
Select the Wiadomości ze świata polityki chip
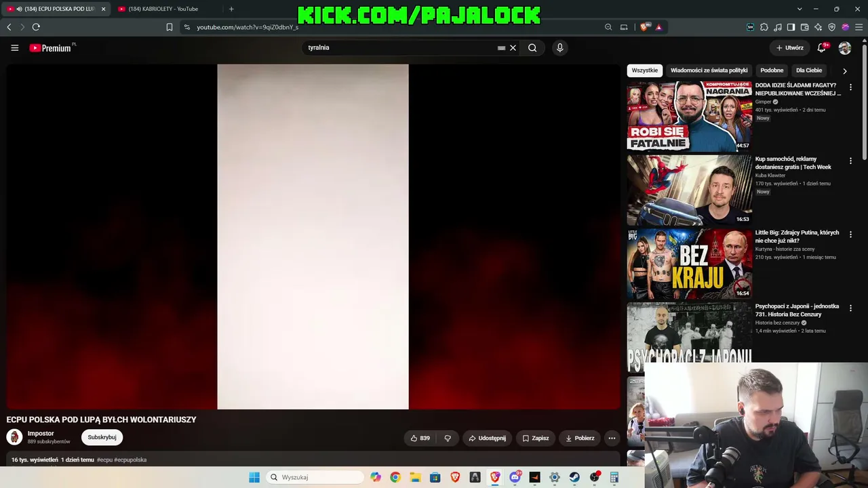click(709, 70)
